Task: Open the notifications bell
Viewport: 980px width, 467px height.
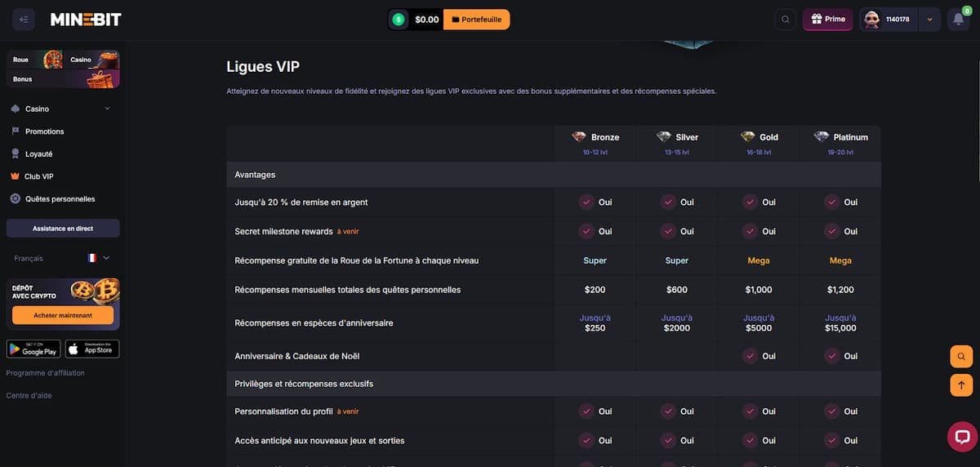Action: [x=958, y=20]
